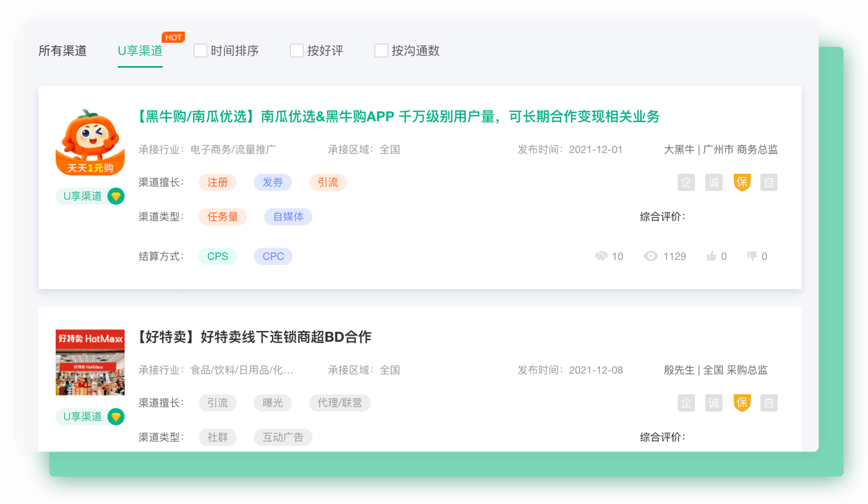
Task: Open the 好特卖线下连锁商超BD合作 title
Action: pos(252,337)
